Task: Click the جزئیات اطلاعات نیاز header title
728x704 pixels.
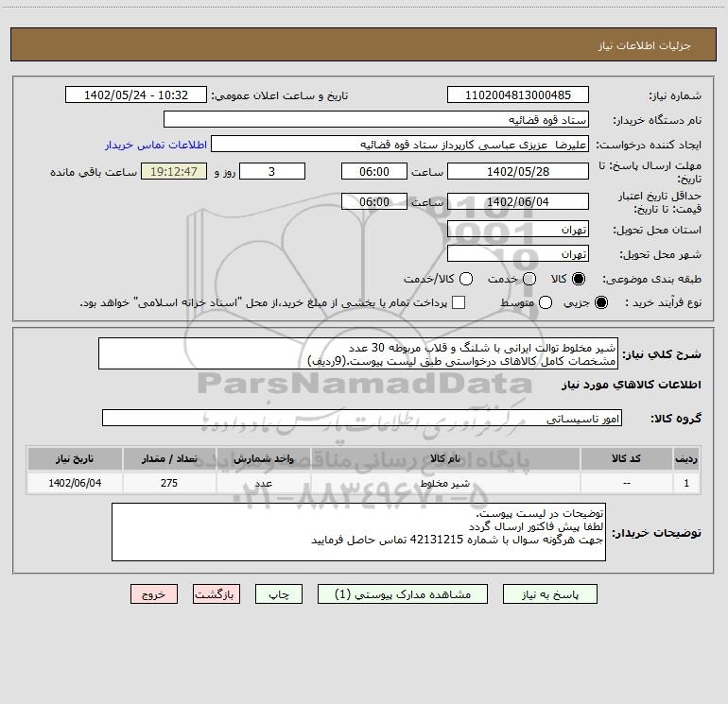Action: (x=645, y=45)
